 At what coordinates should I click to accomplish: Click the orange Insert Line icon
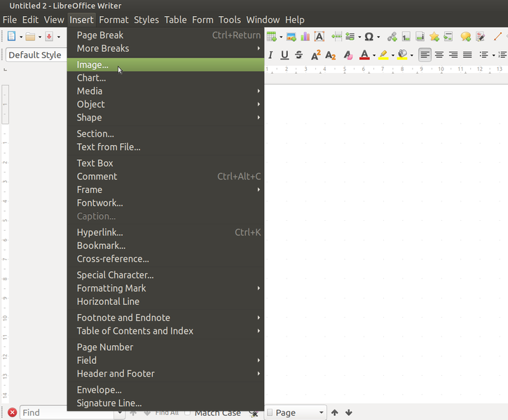point(497,36)
